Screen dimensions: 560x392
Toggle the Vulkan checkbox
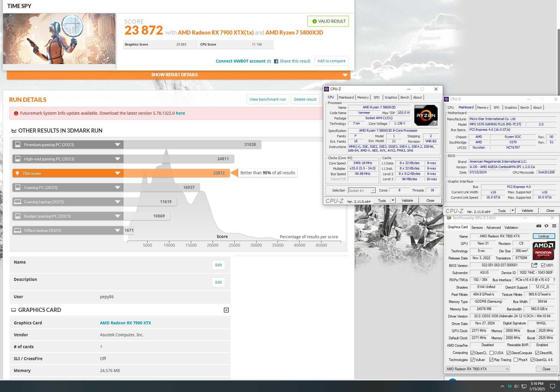472,360
